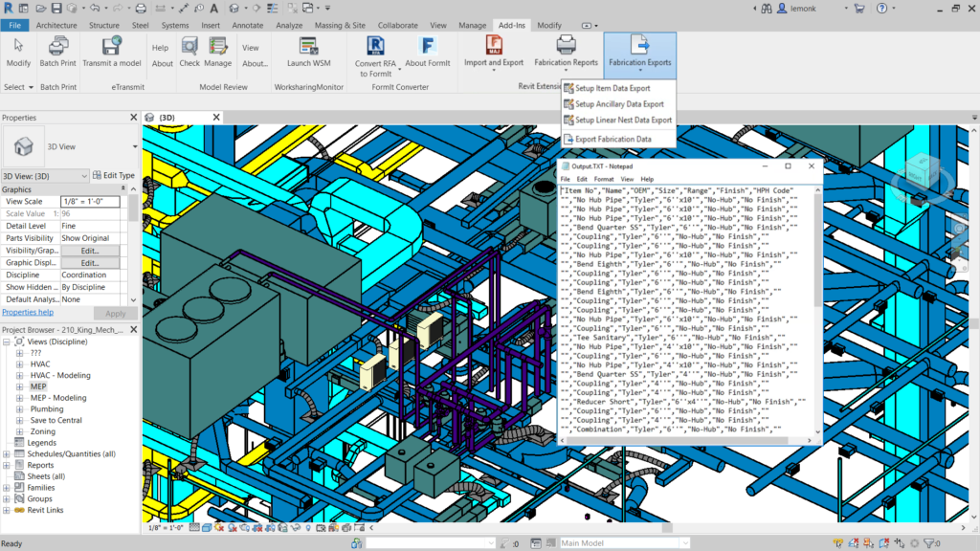The height and width of the screenshot is (551, 980).
Task: Click the Transmit a model icon
Action: coord(111,46)
